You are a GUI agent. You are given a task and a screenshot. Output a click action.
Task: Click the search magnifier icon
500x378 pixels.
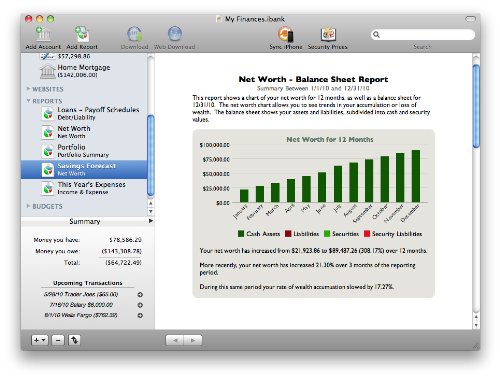[x=377, y=34]
